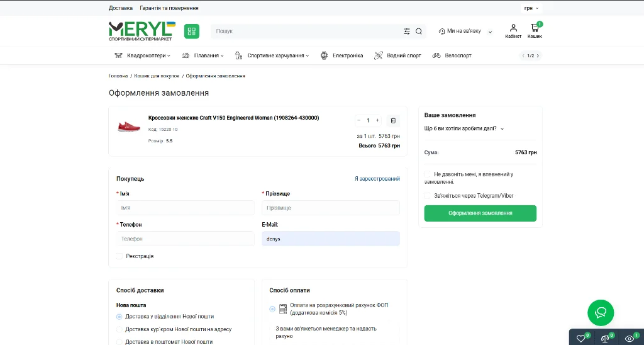
Task: Click the Водний спорт icon
Action: point(378,55)
